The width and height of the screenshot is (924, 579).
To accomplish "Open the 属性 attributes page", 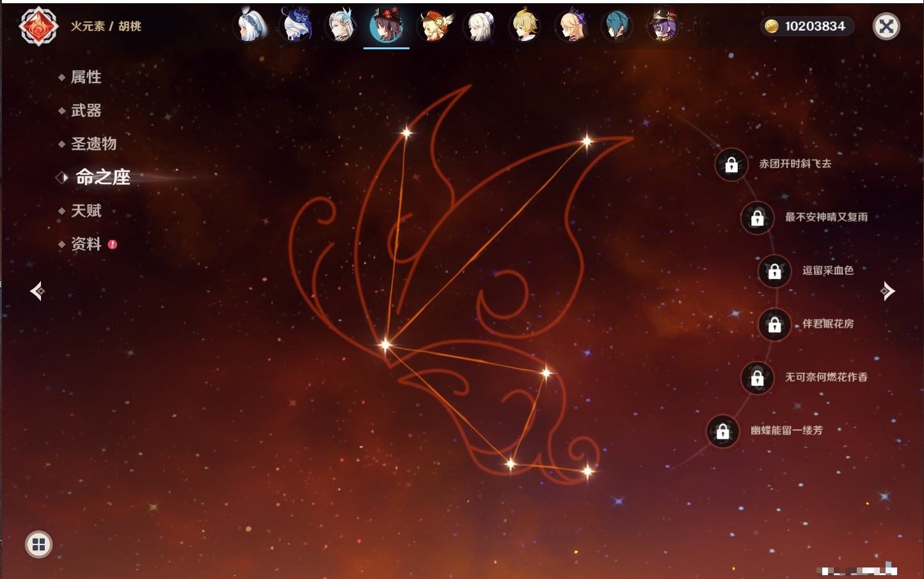I will [x=86, y=77].
